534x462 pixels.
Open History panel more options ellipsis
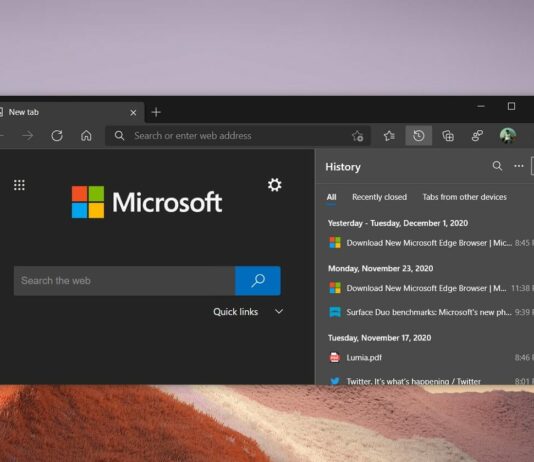519,166
